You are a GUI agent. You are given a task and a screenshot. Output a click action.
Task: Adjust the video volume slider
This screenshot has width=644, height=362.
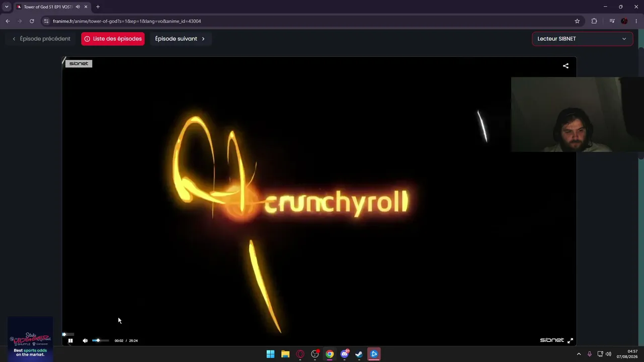100,340
